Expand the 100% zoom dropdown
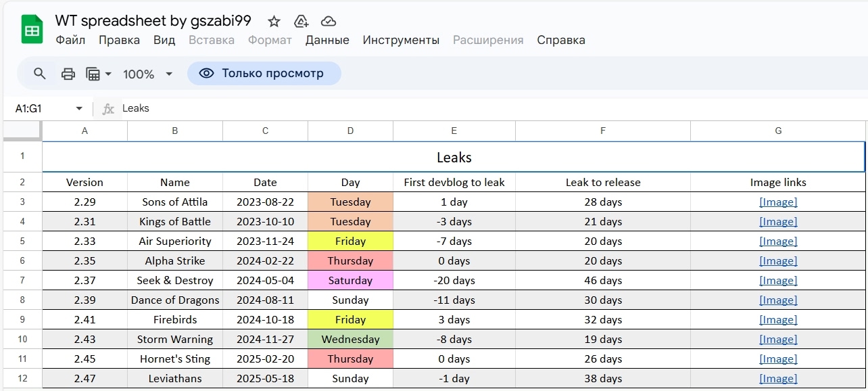This screenshot has width=868, height=391. pyautogui.click(x=148, y=74)
